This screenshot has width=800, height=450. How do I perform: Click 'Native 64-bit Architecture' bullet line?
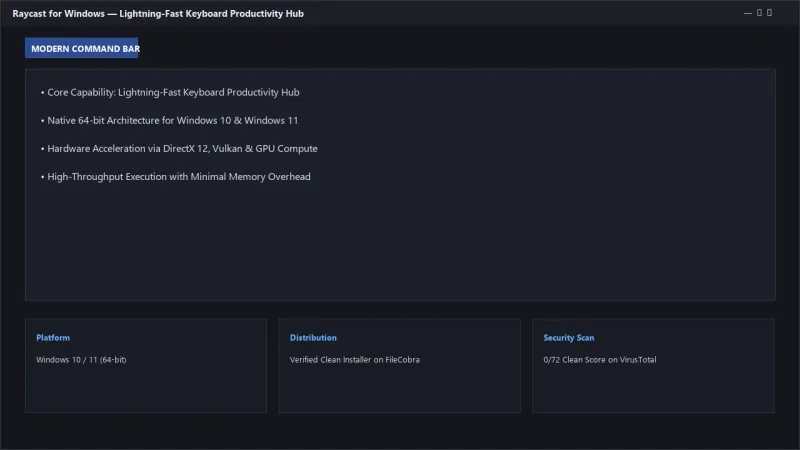[169, 120]
